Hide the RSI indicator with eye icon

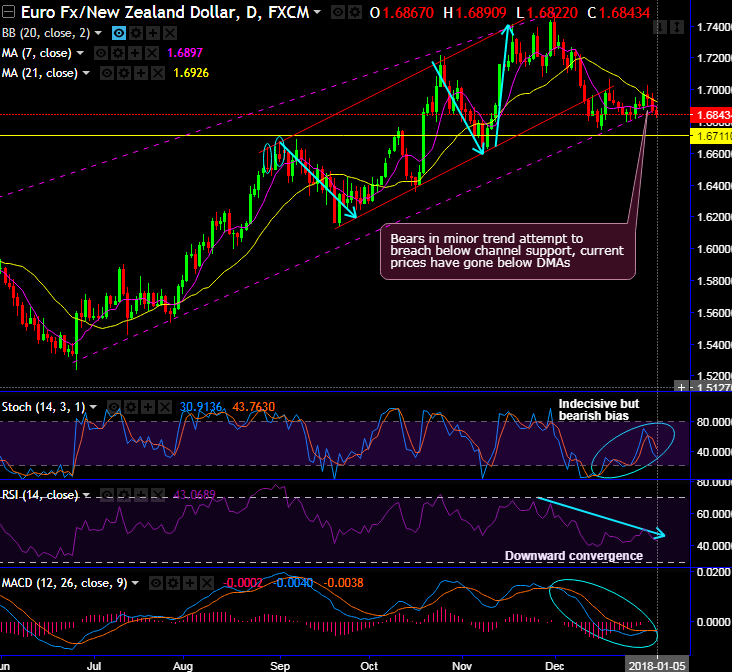(107, 495)
